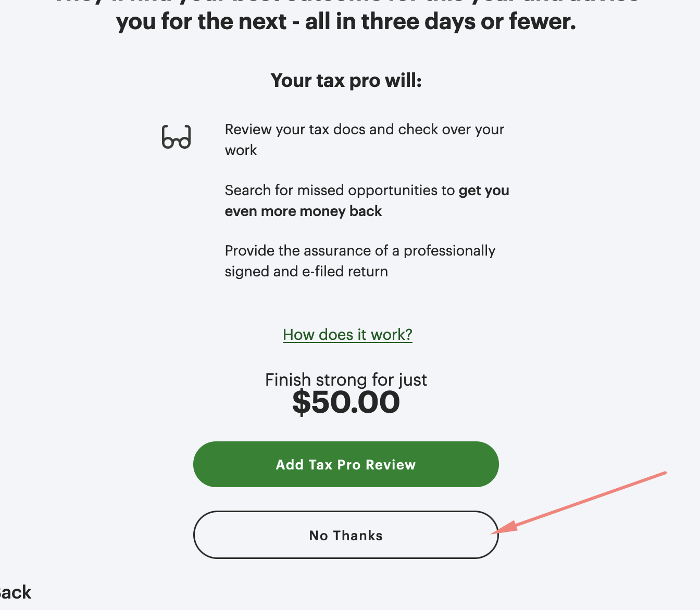Click the "Finish strong for just" text
700x610 pixels.
[x=346, y=379]
